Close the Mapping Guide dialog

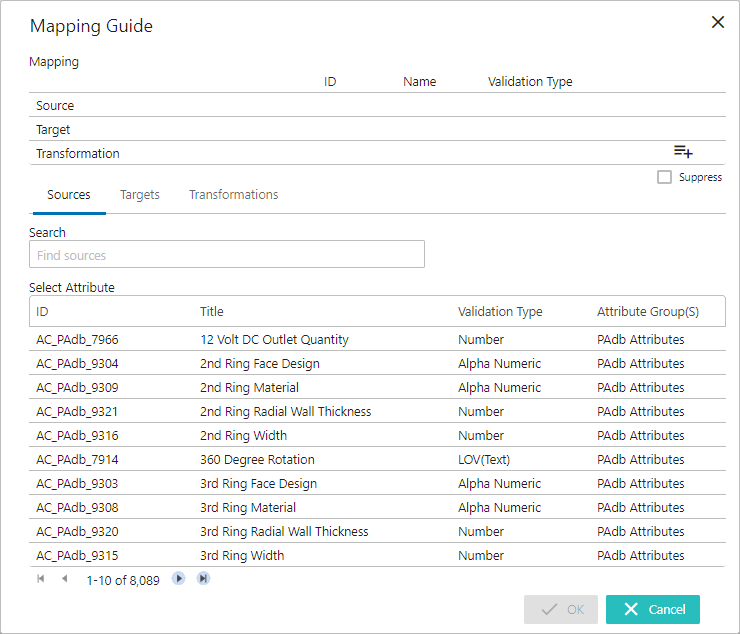(717, 22)
